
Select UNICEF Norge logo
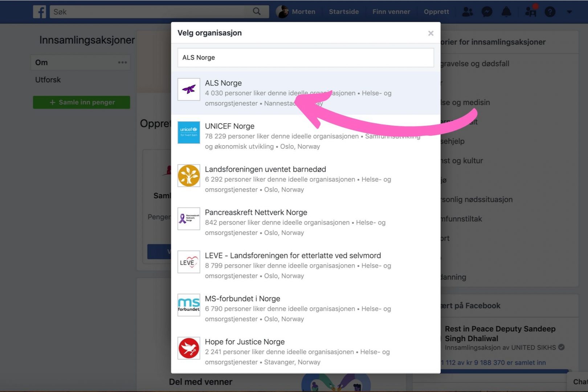pos(189,132)
